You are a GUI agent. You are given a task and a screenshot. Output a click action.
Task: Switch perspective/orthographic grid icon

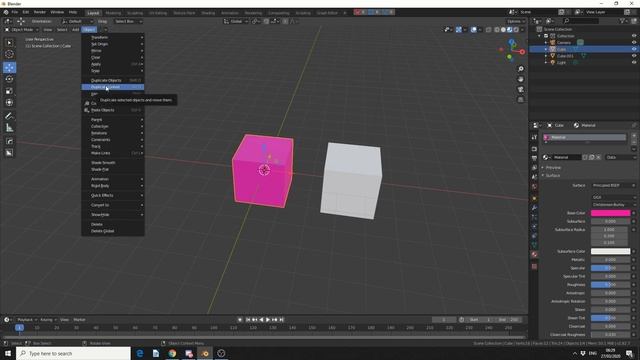pos(520,100)
